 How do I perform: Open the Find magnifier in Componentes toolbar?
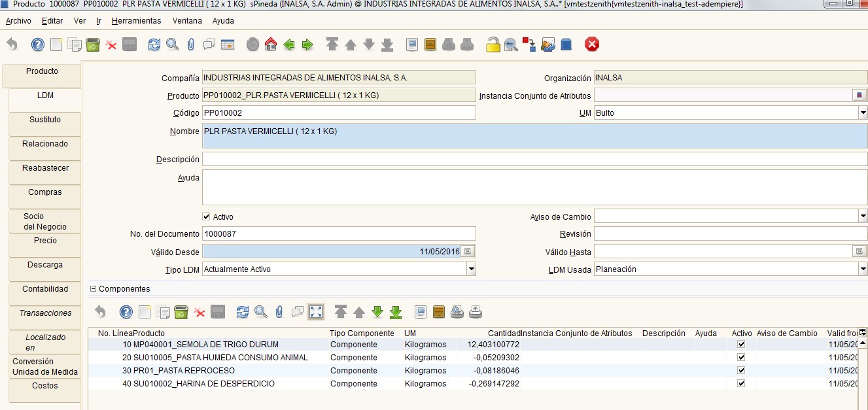[x=261, y=312]
